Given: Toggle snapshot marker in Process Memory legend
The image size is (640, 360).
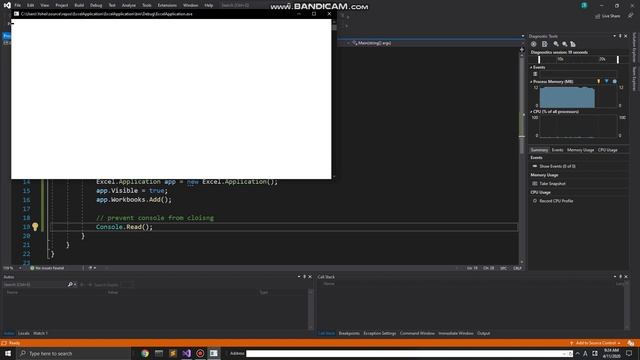Looking at the screenshot, I should tap(607, 82).
